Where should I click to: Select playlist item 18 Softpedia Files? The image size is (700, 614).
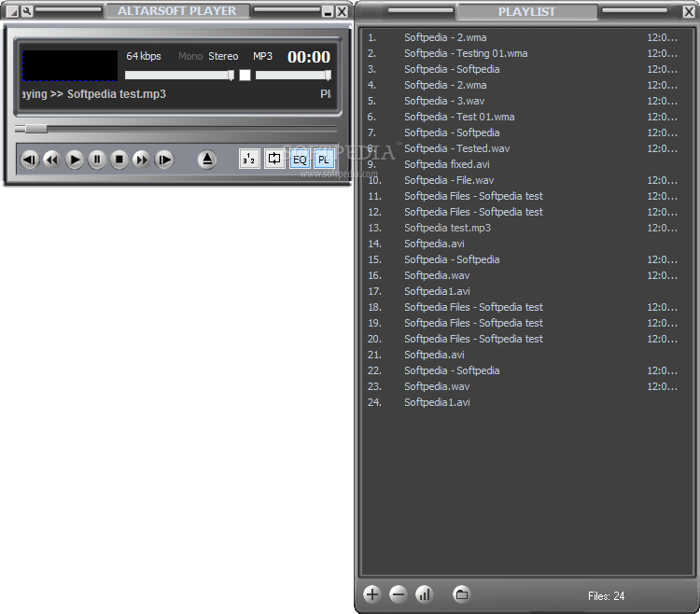(526, 307)
